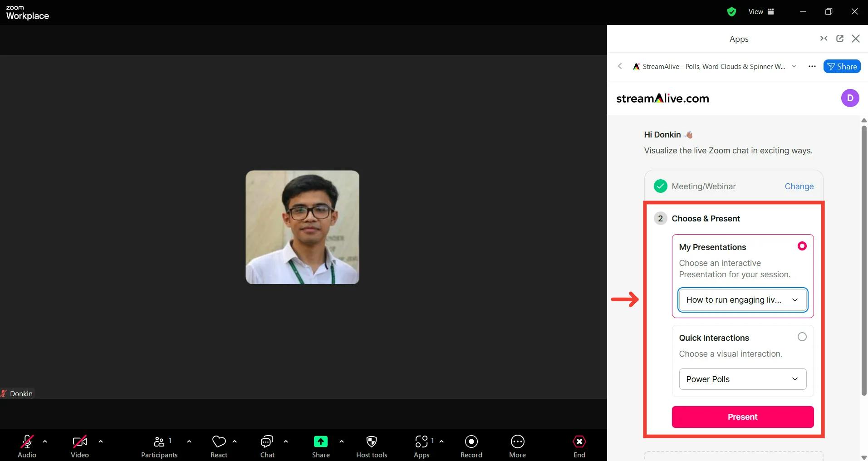Expand the Video options caret
Image resolution: width=868 pixels, height=461 pixels.
[101, 441]
